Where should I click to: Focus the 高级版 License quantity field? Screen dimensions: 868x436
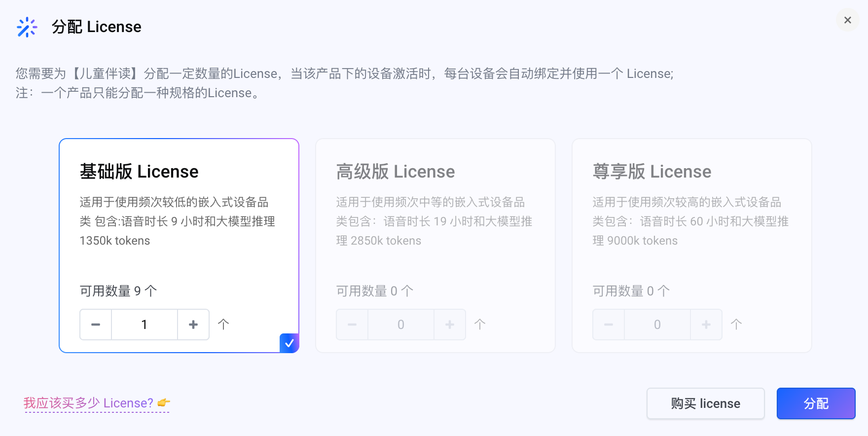(401, 325)
